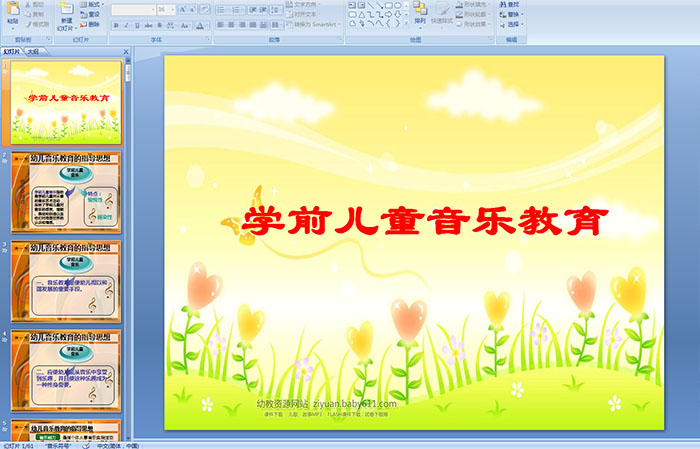Clear all formatting with the eraser icon
Image resolution: width=700 pixels, height=449 pixels.
tap(205, 9)
